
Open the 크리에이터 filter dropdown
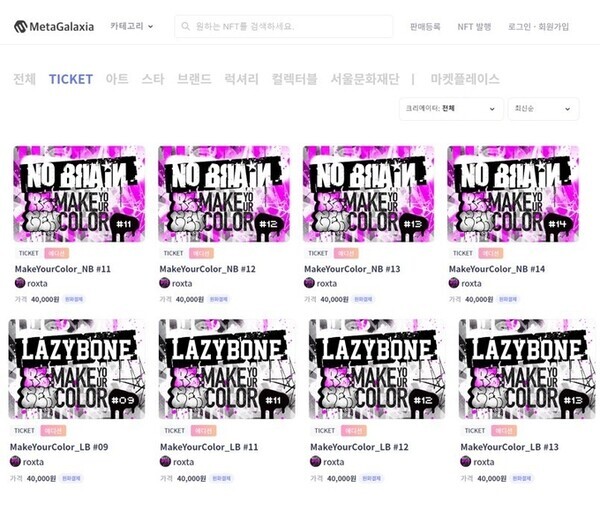448,108
